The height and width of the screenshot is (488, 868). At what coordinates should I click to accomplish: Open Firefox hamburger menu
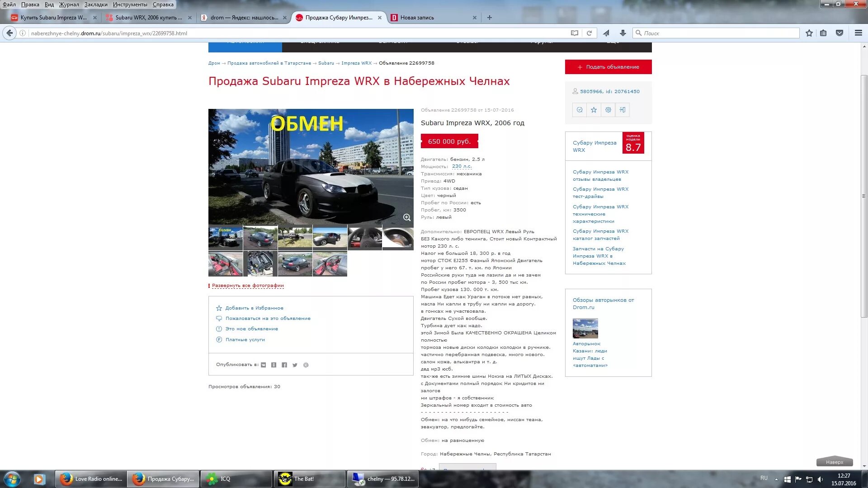point(858,33)
